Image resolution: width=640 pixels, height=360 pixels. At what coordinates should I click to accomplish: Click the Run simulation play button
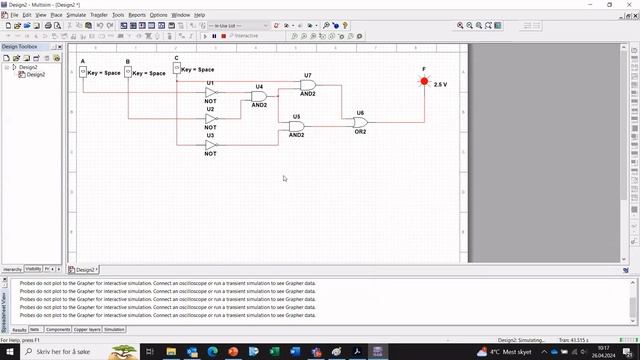tap(205, 36)
